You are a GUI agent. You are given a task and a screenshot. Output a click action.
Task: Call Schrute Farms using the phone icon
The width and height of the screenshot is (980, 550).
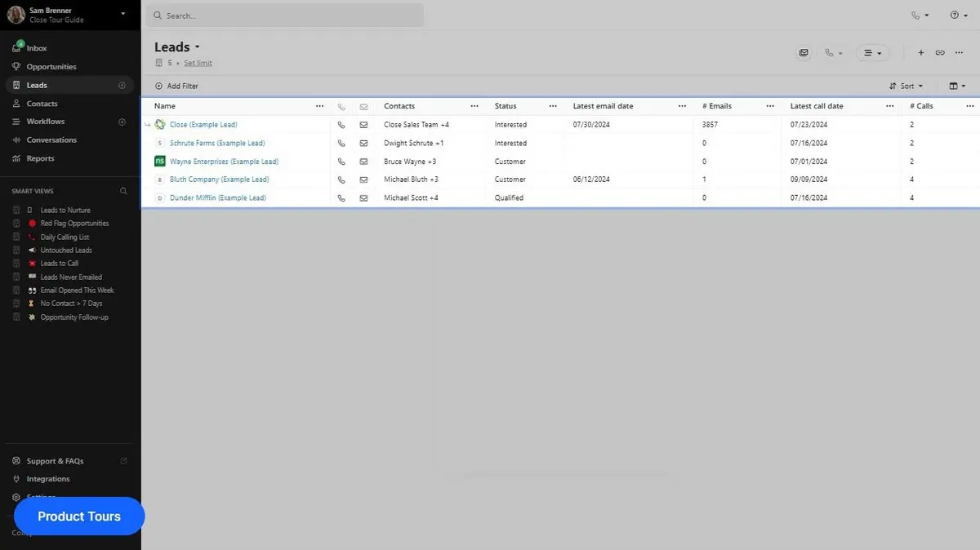(x=341, y=144)
